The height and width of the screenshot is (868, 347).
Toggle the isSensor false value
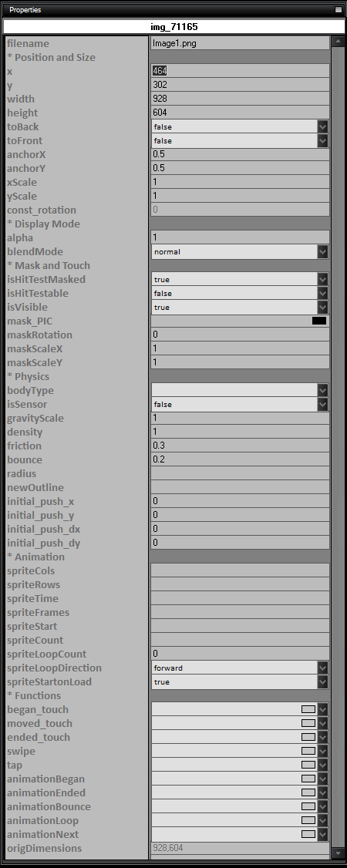point(240,404)
